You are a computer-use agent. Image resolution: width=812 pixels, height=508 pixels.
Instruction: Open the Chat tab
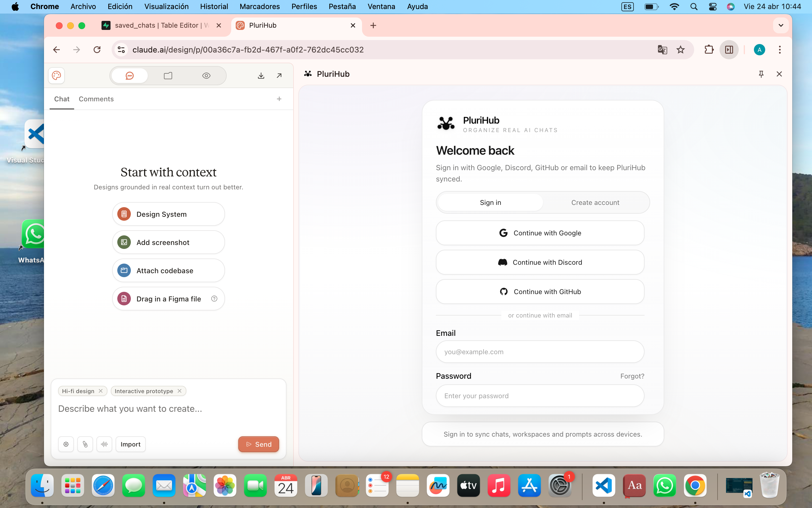[x=62, y=99]
